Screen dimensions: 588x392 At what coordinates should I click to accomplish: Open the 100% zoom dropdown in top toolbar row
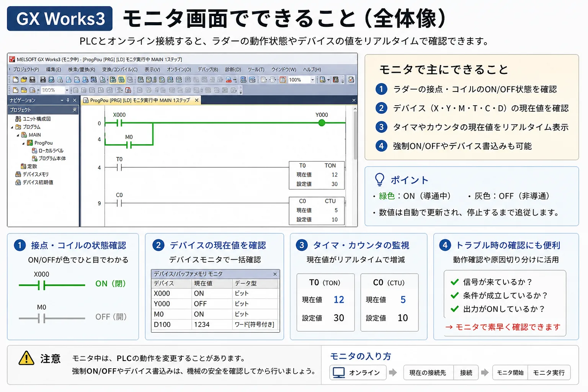coord(312,80)
